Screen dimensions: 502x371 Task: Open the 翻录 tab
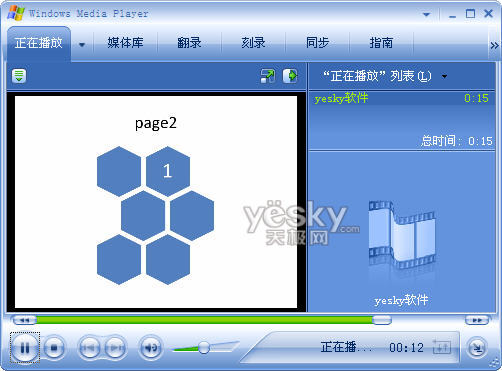click(189, 43)
